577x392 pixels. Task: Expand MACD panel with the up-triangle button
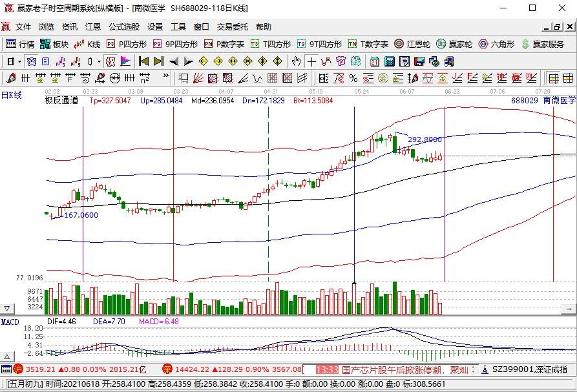pyautogui.click(x=7, y=356)
